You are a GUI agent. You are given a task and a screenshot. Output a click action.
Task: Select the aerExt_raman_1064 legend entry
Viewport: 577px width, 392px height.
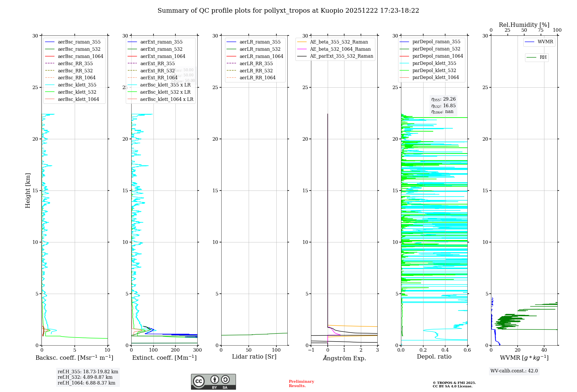162,56
